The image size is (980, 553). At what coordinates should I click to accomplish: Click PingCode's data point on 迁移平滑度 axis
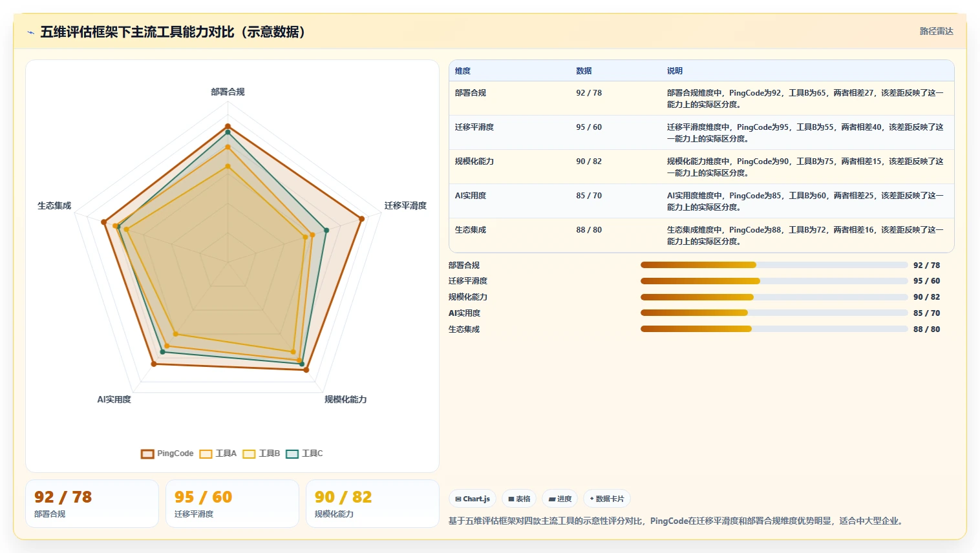tap(361, 219)
